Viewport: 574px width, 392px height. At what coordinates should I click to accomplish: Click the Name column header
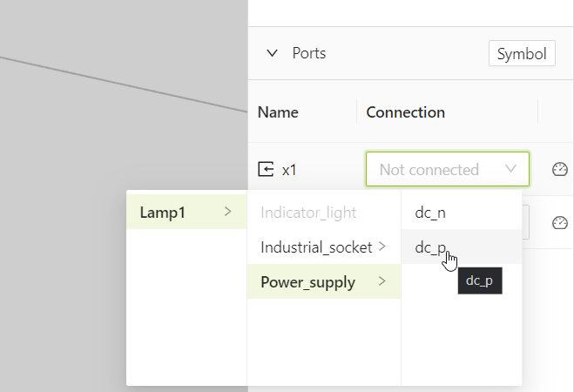point(278,112)
